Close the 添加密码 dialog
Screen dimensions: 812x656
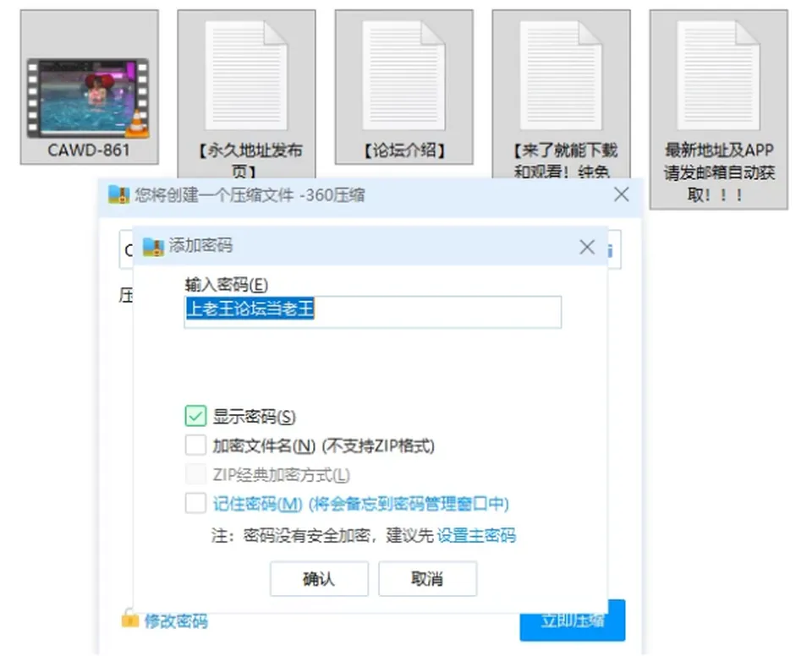[x=587, y=247]
